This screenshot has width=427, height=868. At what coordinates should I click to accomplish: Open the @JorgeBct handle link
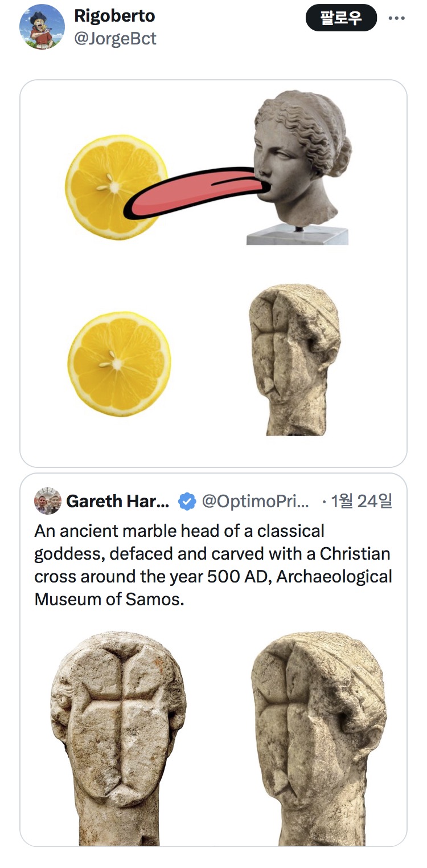[x=115, y=38]
